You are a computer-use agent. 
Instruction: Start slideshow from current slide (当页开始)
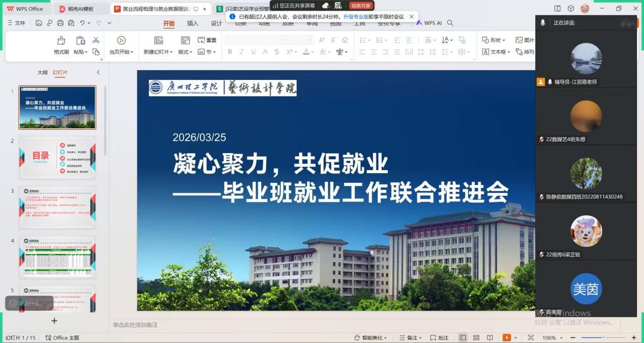point(121,41)
